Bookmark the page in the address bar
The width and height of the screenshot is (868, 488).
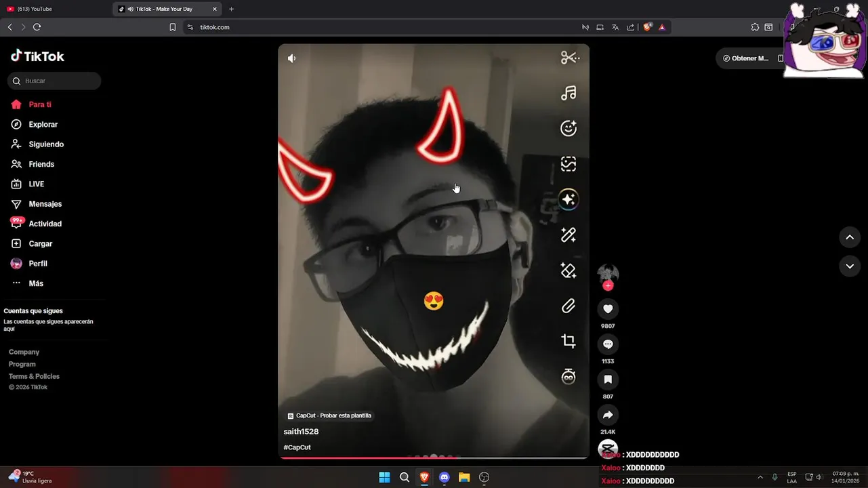(x=172, y=27)
